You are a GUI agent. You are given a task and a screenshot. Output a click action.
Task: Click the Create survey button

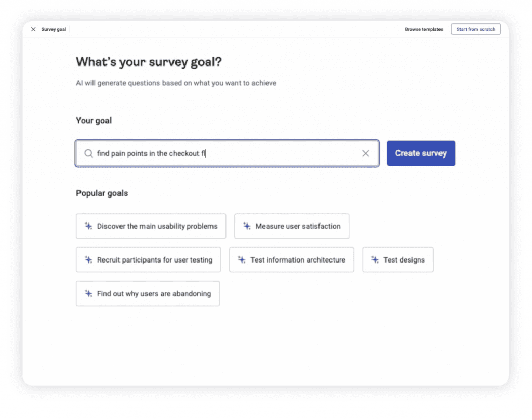pyautogui.click(x=421, y=153)
